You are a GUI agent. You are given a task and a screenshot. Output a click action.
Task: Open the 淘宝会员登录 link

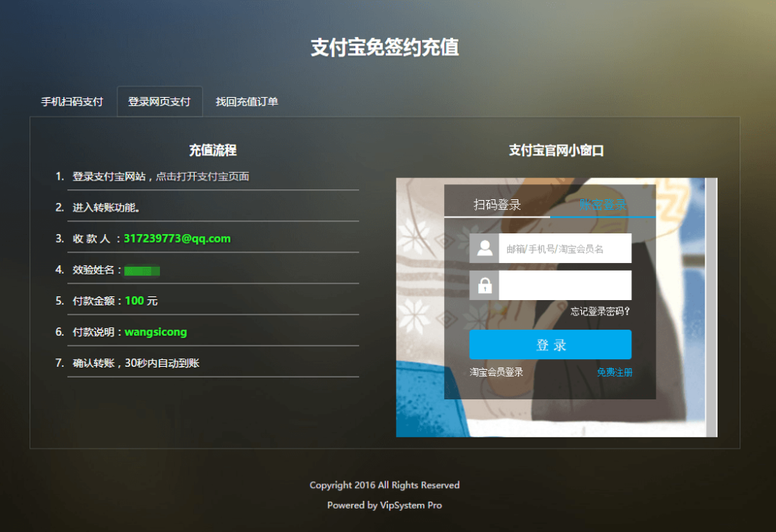[496, 372]
